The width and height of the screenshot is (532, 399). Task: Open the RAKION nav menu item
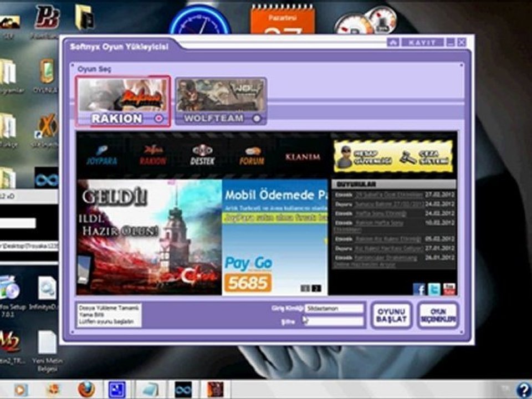153,155
